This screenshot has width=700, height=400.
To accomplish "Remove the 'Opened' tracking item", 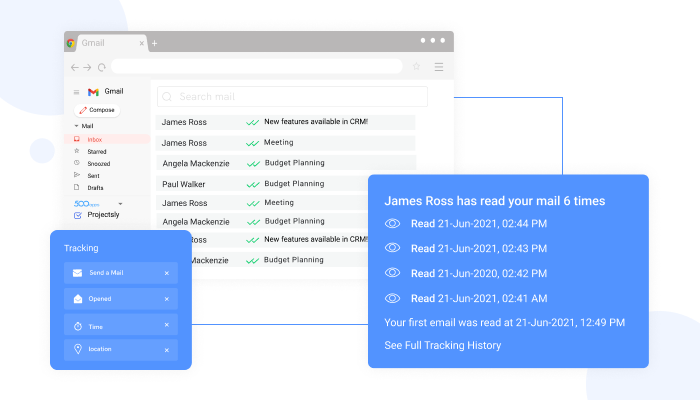I will point(167,299).
